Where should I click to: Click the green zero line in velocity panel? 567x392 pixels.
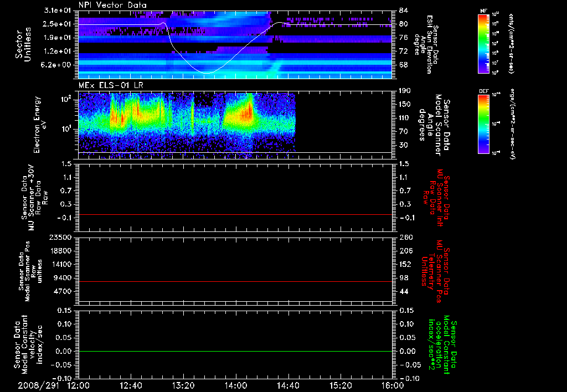235,351
